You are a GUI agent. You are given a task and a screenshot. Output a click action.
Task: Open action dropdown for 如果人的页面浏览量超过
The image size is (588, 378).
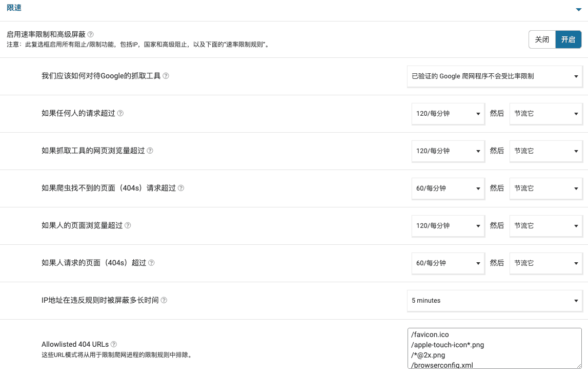(x=545, y=226)
